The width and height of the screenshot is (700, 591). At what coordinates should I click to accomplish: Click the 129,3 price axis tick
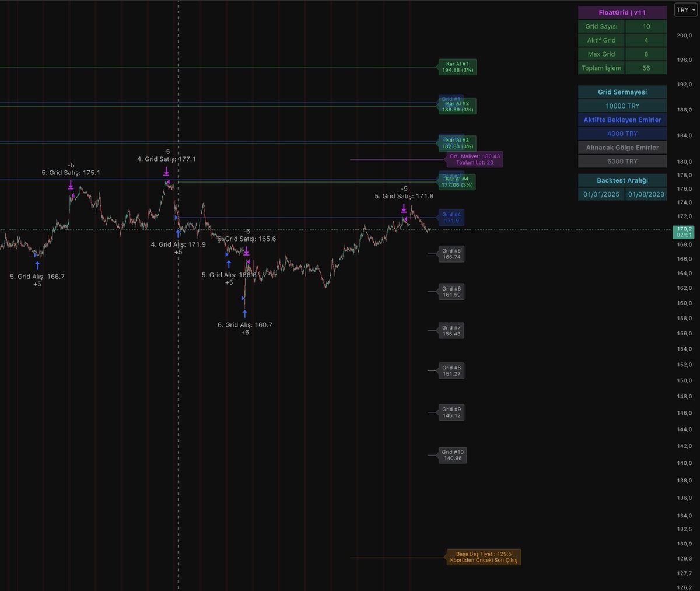[x=684, y=558]
